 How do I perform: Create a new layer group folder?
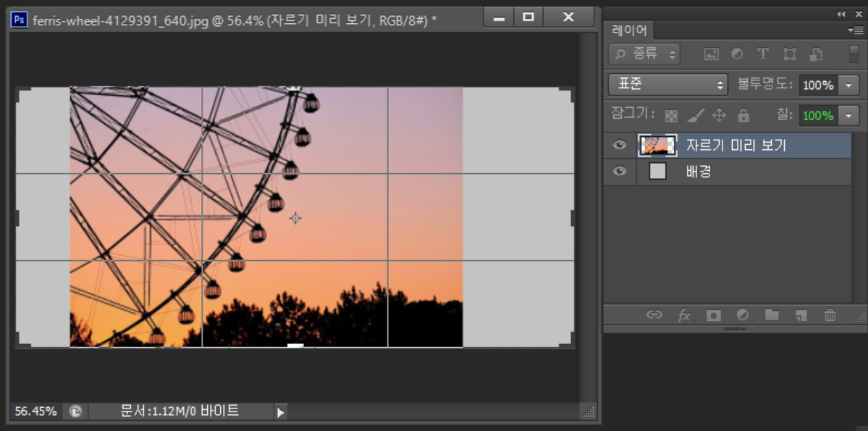click(772, 315)
